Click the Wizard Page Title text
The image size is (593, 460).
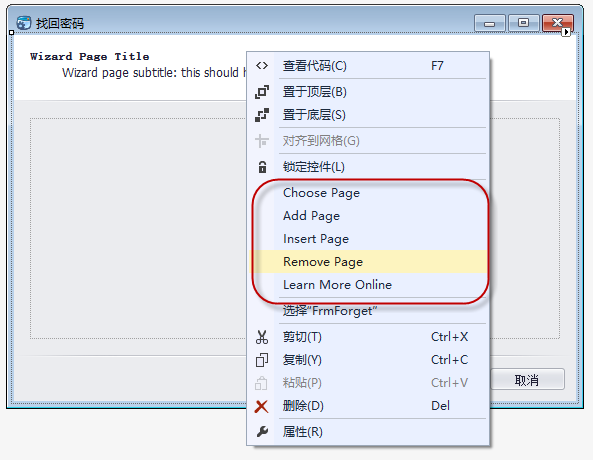[90, 57]
